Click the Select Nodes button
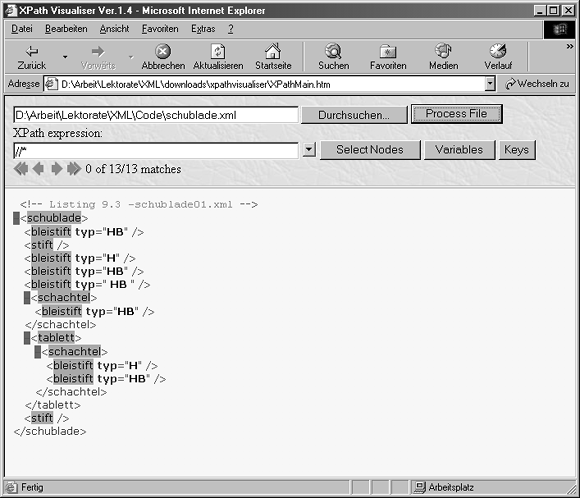The image size is (580, 498). (x=370, y=150)
